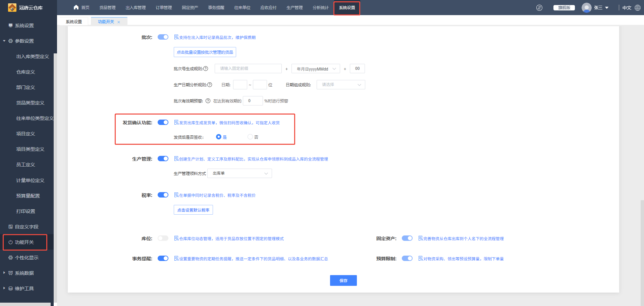Toggle the 发货确认功能 switch
Image resolution: width=644 pixels, height=306 pixels.
[163, 122]
